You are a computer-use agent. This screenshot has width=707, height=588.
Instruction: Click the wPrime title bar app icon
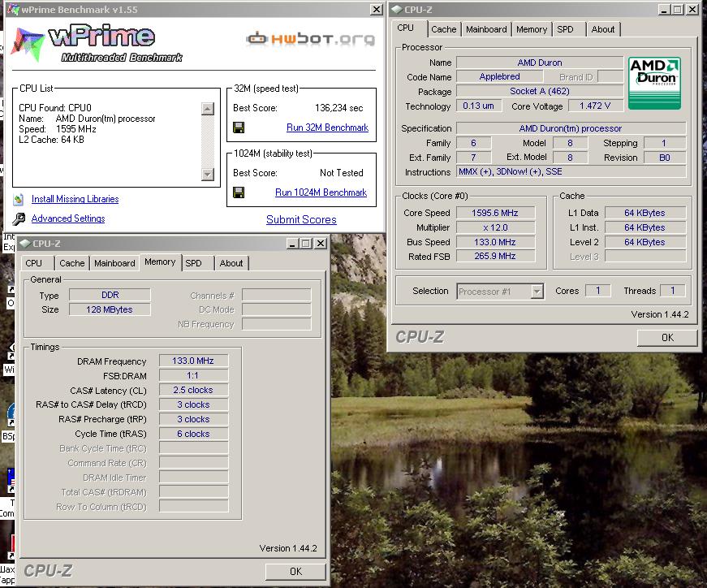click(13, 9)
